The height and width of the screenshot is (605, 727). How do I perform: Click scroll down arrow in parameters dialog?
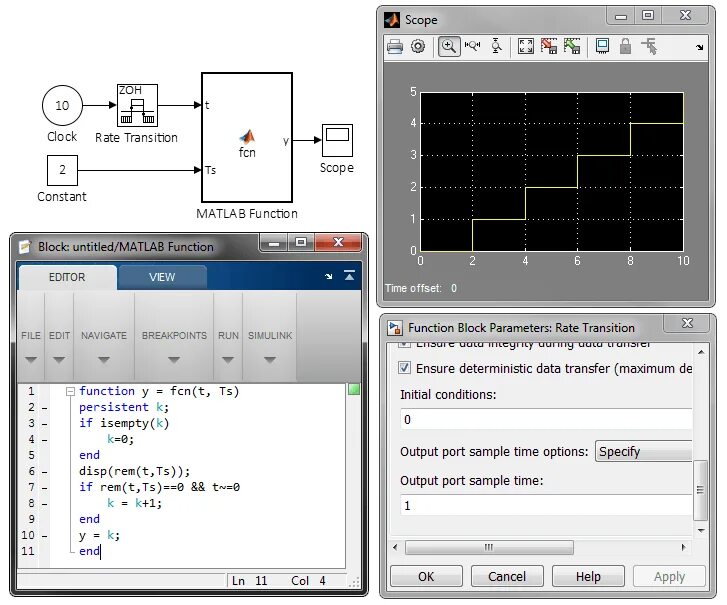[x=701, y=530]
